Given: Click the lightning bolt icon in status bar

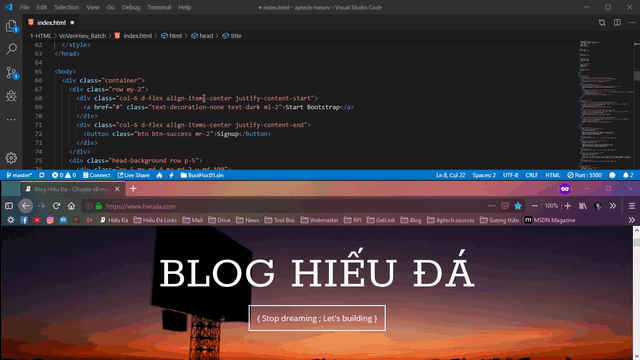Looking at the screenshot, I should 171,175.
